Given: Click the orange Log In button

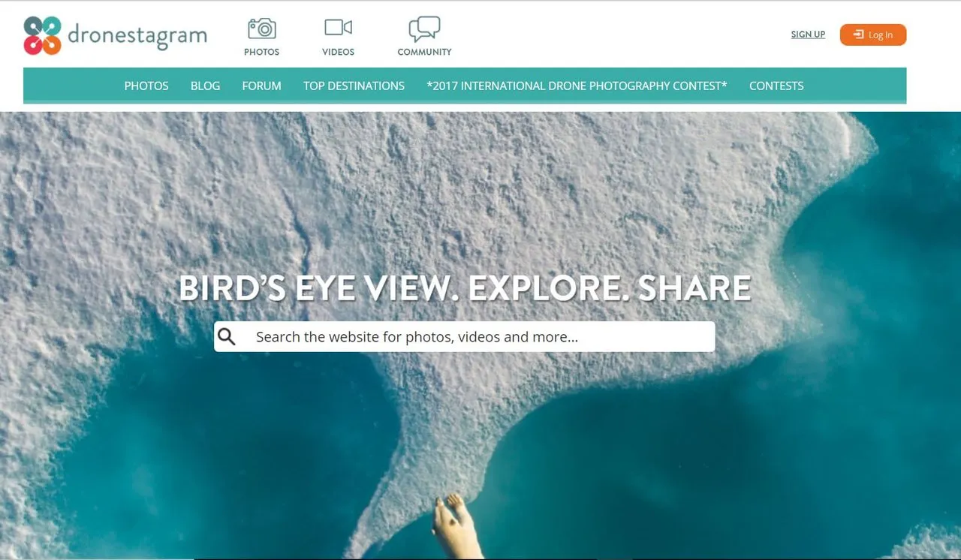Looking at the screenshot, I should pos(873,35).
